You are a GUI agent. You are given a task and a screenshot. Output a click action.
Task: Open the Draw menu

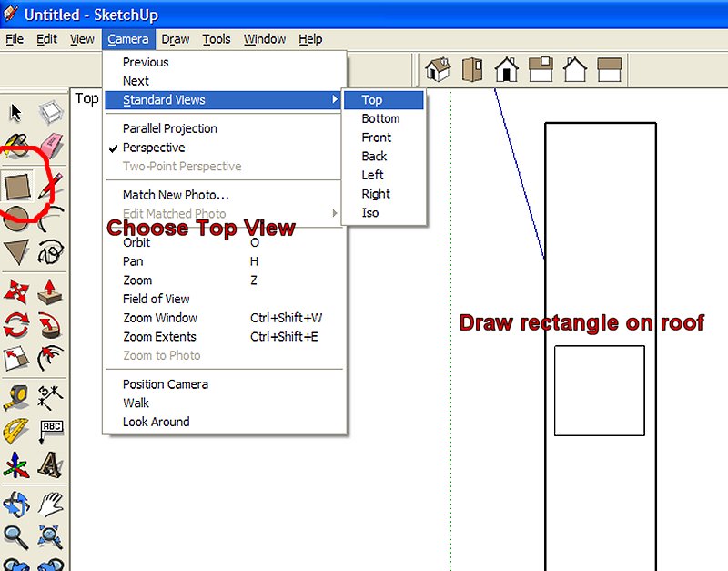point(176,39)
